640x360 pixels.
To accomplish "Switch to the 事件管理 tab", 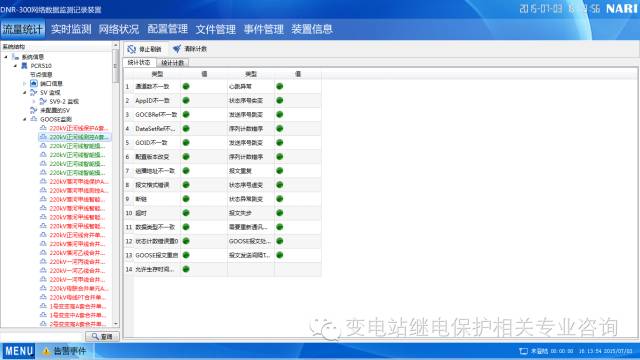I will coord(264,29).
